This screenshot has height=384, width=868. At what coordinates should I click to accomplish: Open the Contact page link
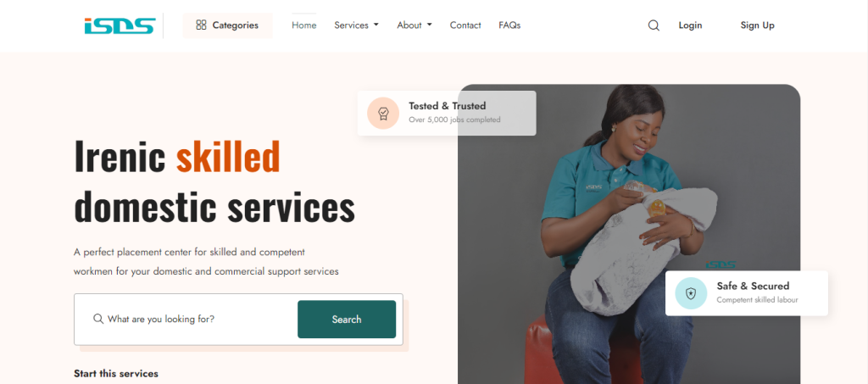(x=465, y=25)
